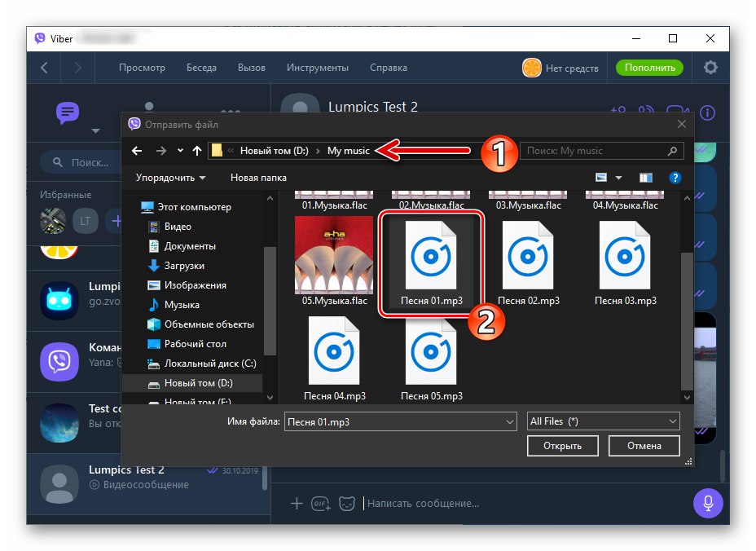
Task: Select file Песня 02.mp3
Action: pos(528,263)
